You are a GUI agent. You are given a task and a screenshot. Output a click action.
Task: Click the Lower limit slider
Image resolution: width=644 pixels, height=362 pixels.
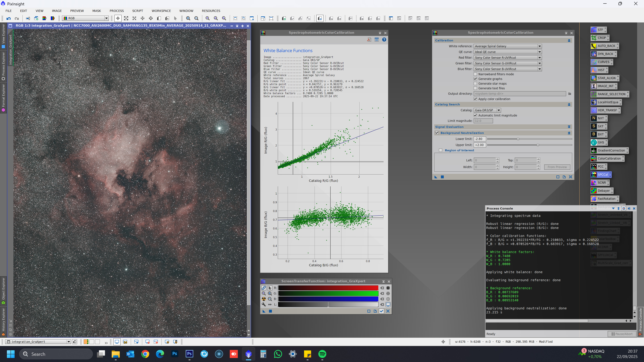pos(518,139)
